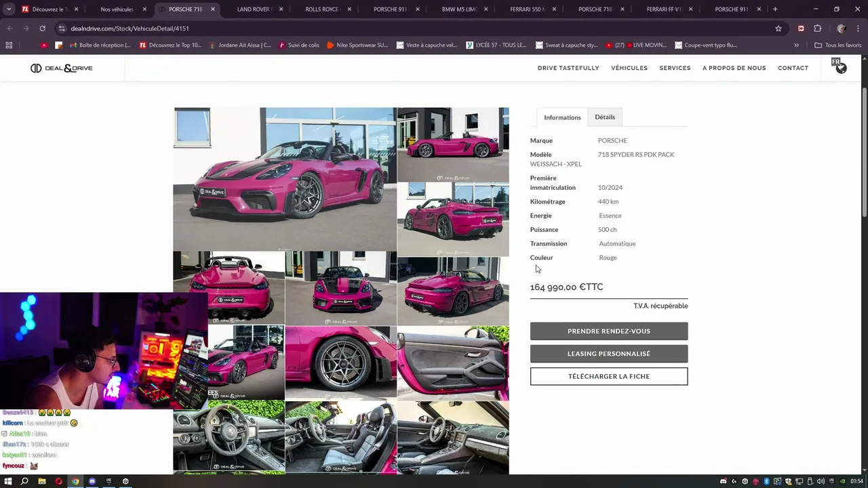Open the VÉHICULES menu item
The image size is (868, 488).
629,68
